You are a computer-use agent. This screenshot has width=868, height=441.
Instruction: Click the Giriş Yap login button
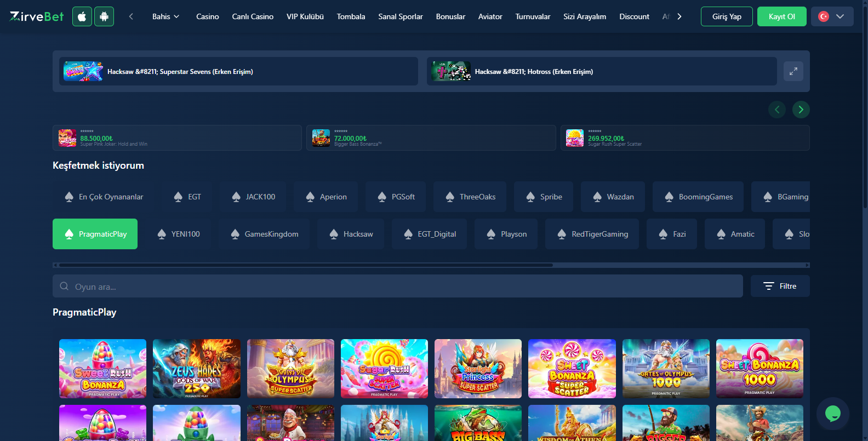tap(727, 16)
